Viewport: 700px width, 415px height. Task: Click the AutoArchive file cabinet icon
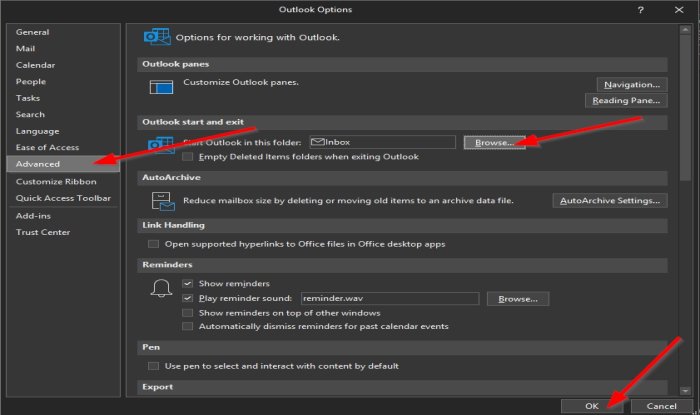coord(163,201)
